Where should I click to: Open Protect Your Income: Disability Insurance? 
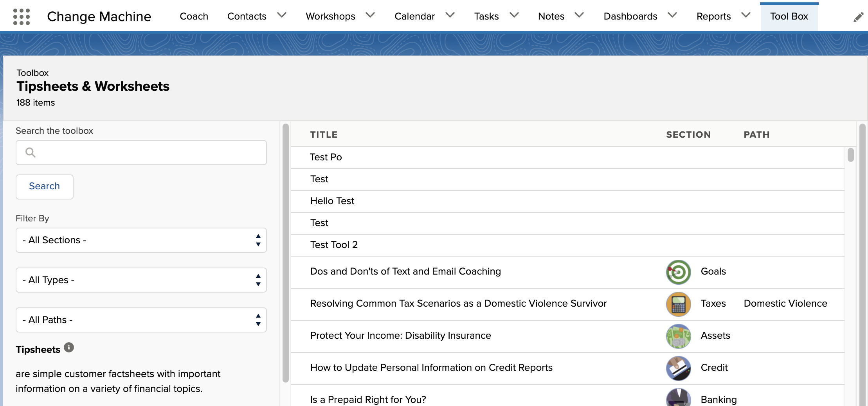click(400, 336)
